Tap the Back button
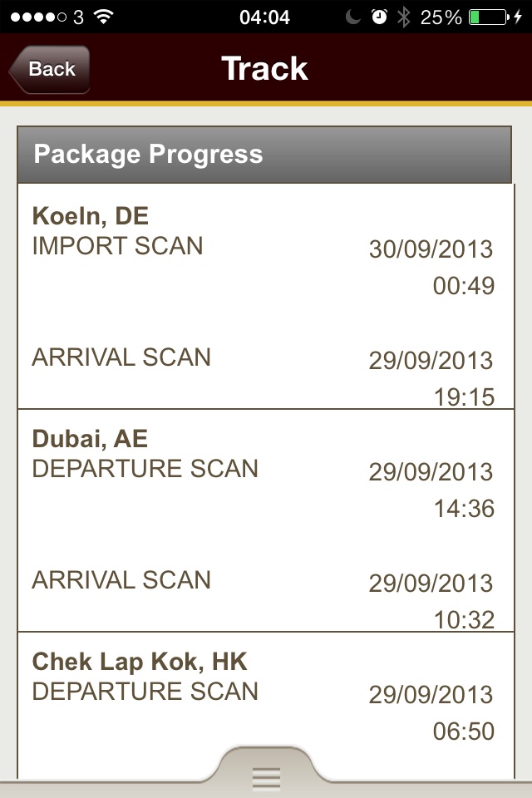The width and height of the screenshot is (532, 798). tap(49, 69)
